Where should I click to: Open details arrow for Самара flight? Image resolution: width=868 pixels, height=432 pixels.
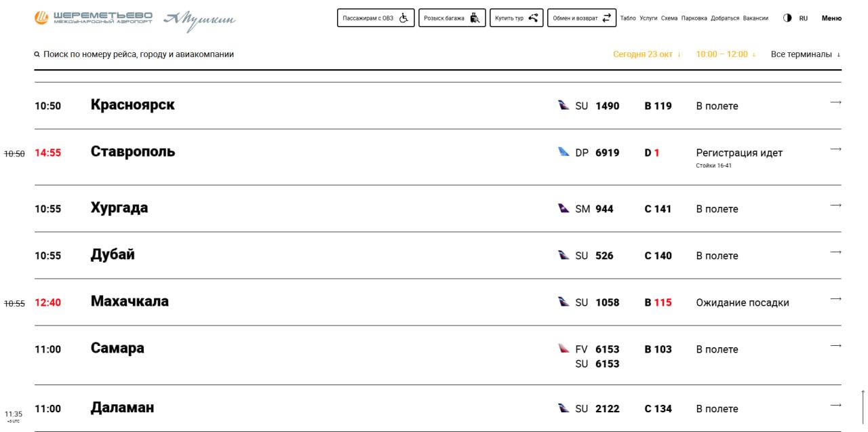835,346
